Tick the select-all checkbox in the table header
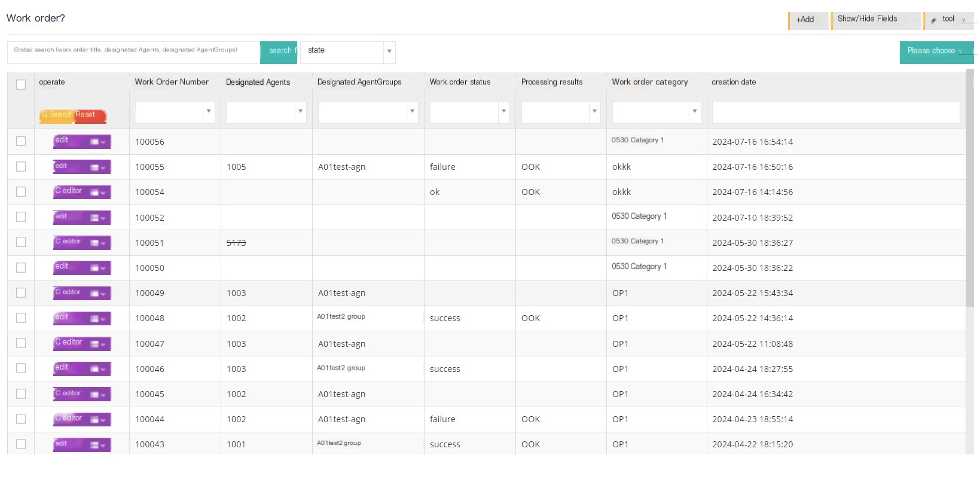 (21, 84)
